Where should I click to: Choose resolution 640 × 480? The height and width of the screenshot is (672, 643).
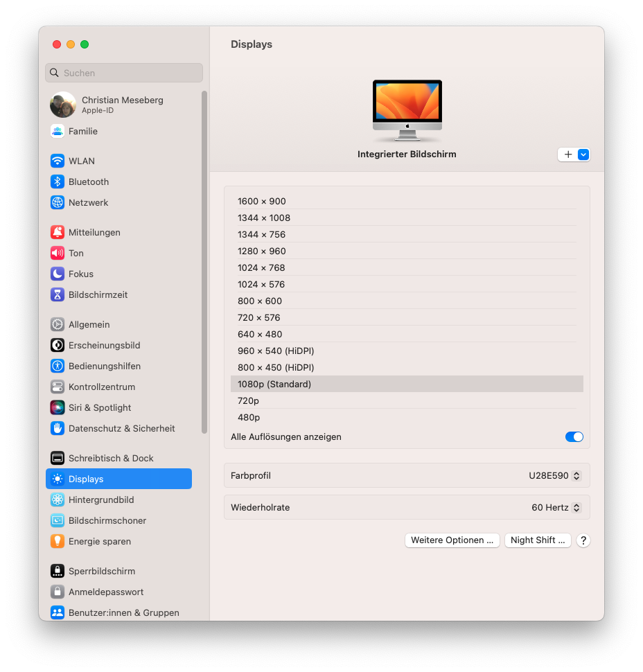point(407,335)
